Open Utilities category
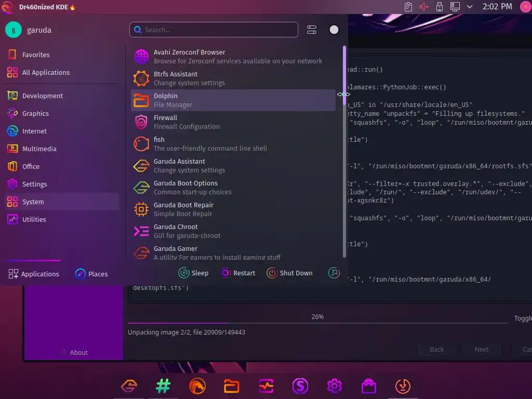 [x=62, y=219]
